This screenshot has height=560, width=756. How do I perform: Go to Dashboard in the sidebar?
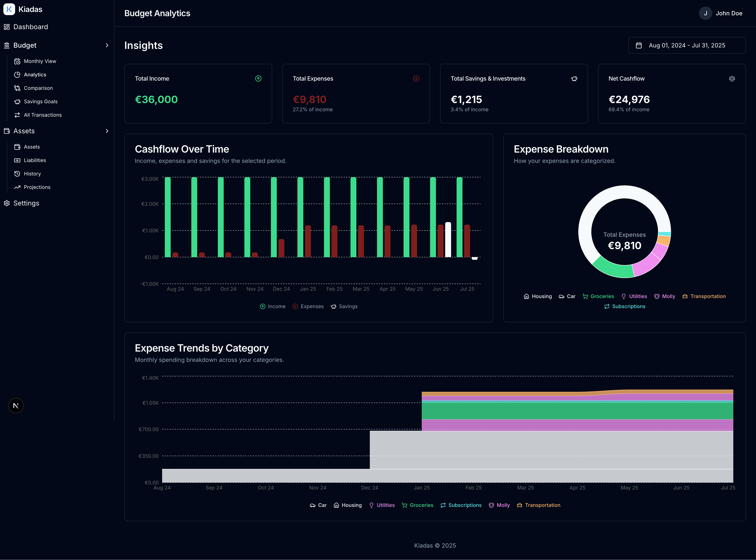pos(30,27)
